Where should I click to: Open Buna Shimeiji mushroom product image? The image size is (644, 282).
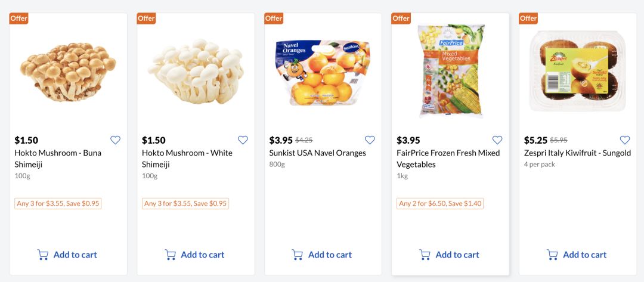68,72
